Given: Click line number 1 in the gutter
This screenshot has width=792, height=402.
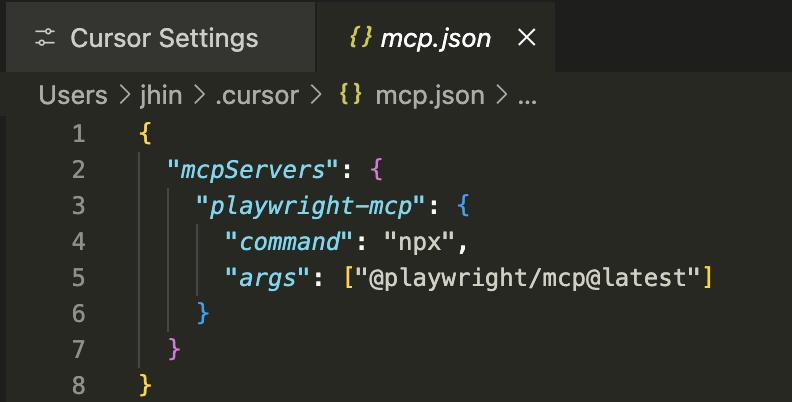Looking at the screenshot, I should coord(79,133).
